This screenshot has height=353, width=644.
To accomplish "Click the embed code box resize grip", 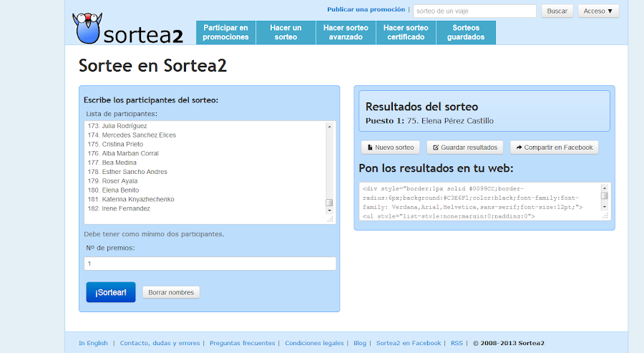I will [x=605, y=216].
